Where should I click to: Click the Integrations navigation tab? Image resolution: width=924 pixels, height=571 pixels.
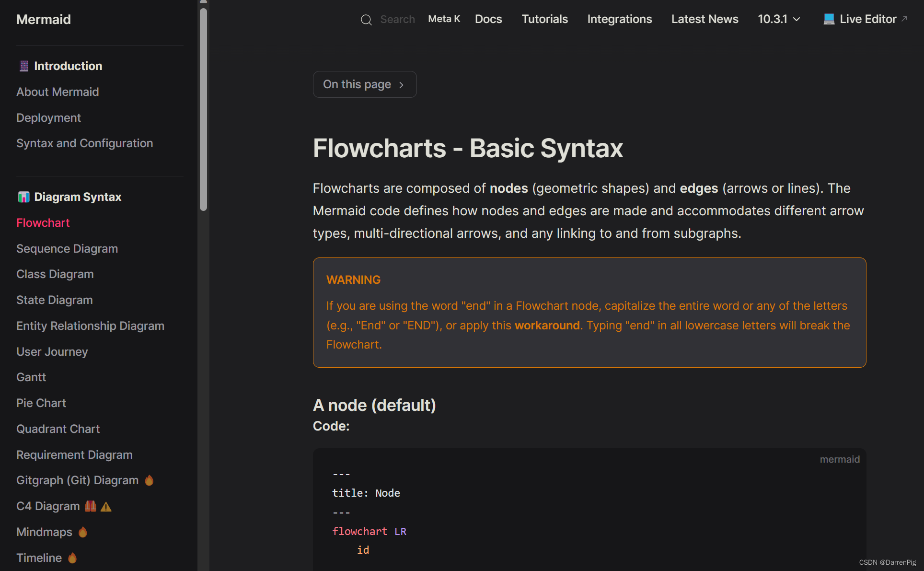619,18
